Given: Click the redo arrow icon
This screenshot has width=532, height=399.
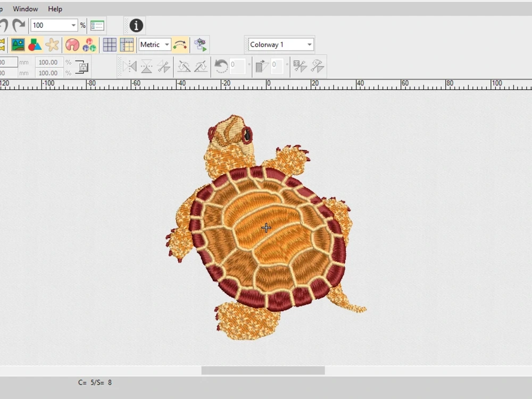Looking at the screenshot, I should pyautogui.click(x=19, y=25).
